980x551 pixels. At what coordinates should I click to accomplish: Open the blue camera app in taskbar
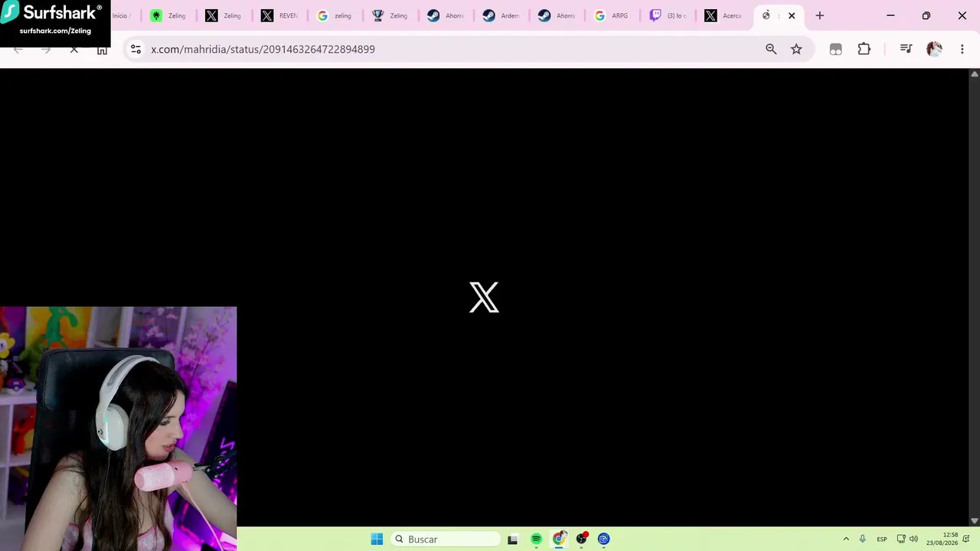pos(604,539)
